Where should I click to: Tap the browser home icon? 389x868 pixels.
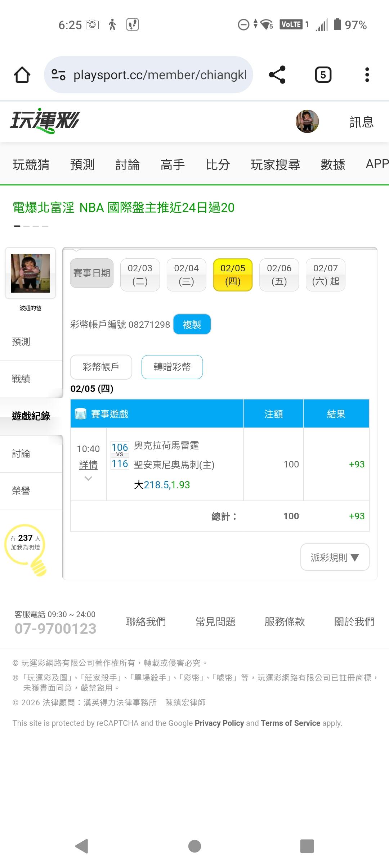pos(22,75)
